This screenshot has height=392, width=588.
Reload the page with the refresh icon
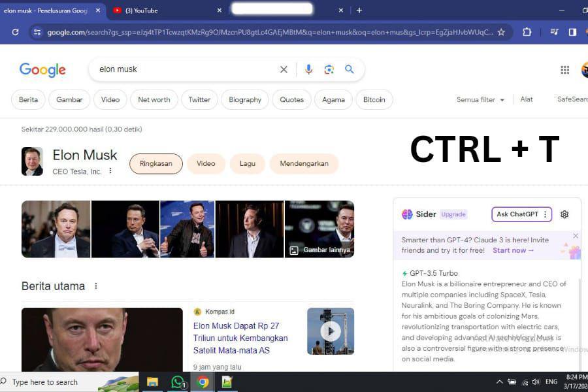coord(16,32)
